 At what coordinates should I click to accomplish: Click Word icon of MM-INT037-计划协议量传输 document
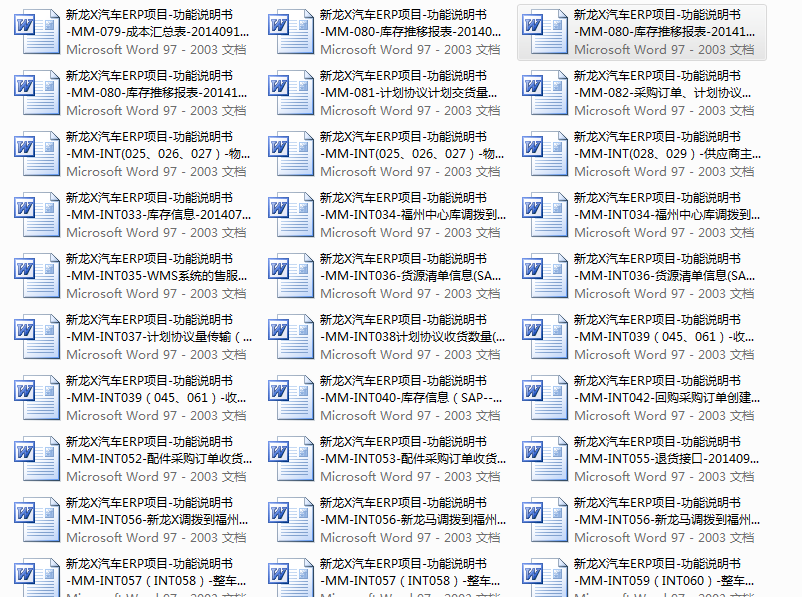click(36, 337)
